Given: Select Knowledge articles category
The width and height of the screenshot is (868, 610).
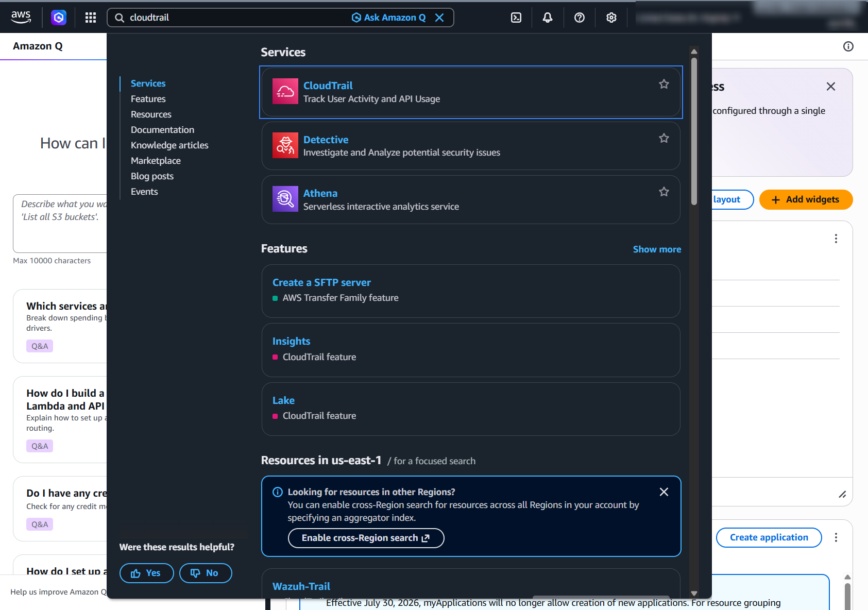Looking at the screenshot, I should click(x=169, y=145).
